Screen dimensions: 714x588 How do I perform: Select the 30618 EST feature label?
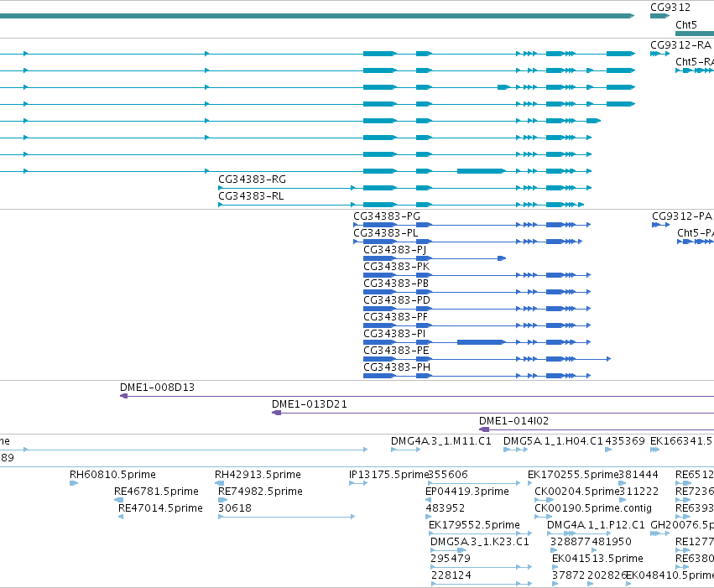235,509
